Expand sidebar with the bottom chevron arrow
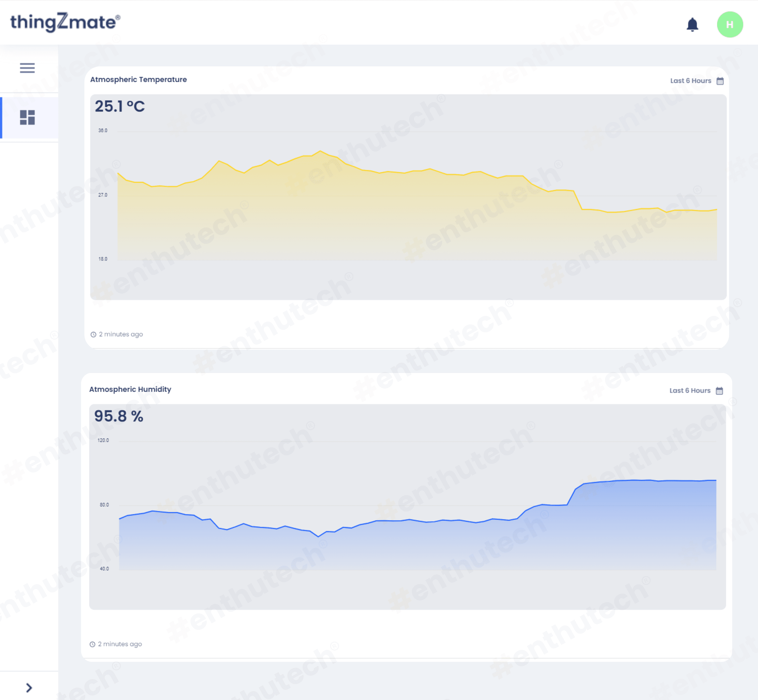 [x=29, y=688]
